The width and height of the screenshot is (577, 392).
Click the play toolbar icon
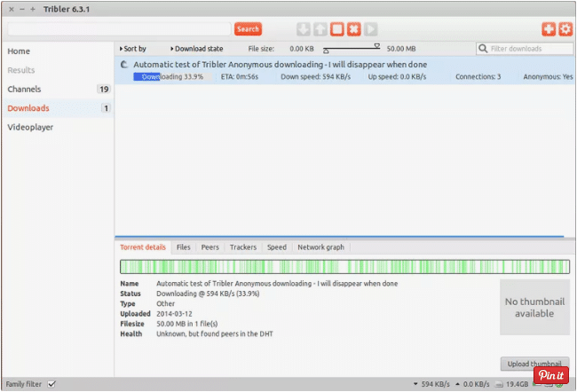[x=371, y=29]
